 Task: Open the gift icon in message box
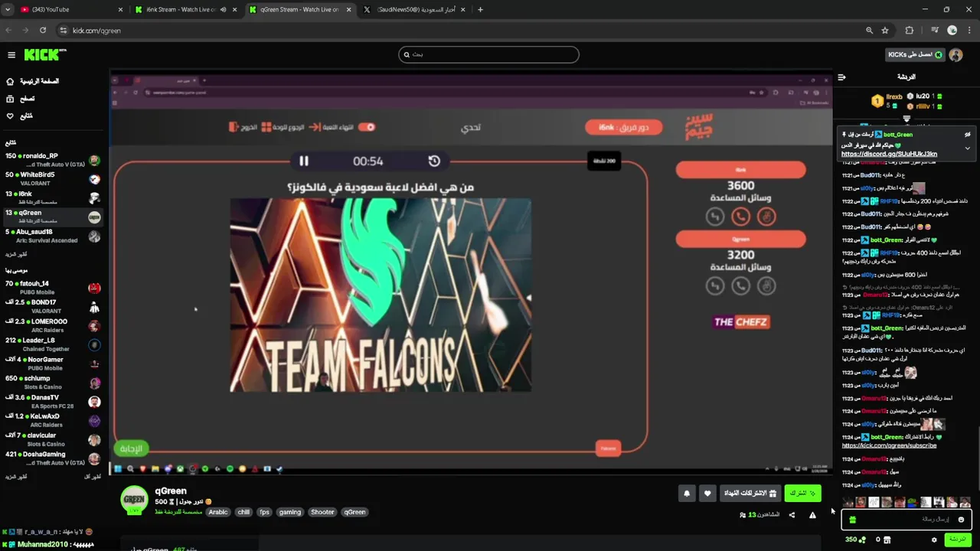tap(853, 520)
